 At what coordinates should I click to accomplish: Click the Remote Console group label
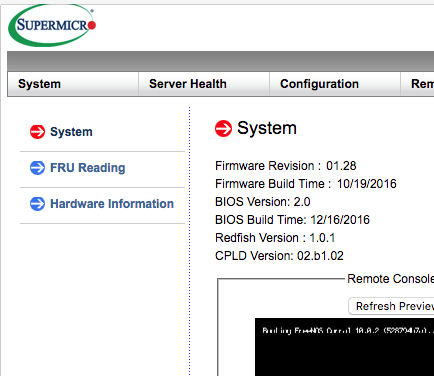coord(390,279)
